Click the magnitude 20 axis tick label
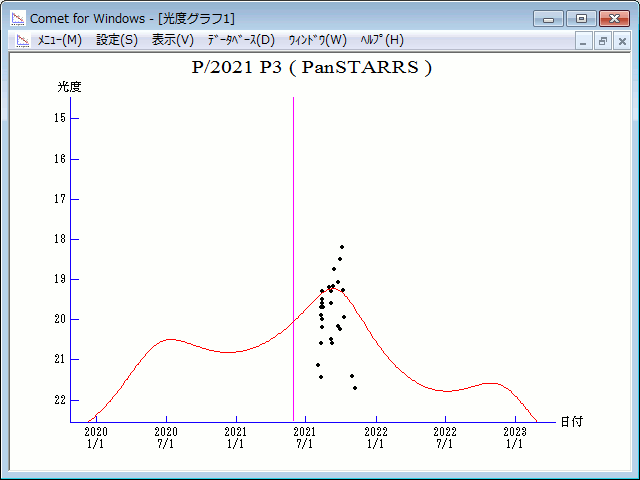 [60, 319]
